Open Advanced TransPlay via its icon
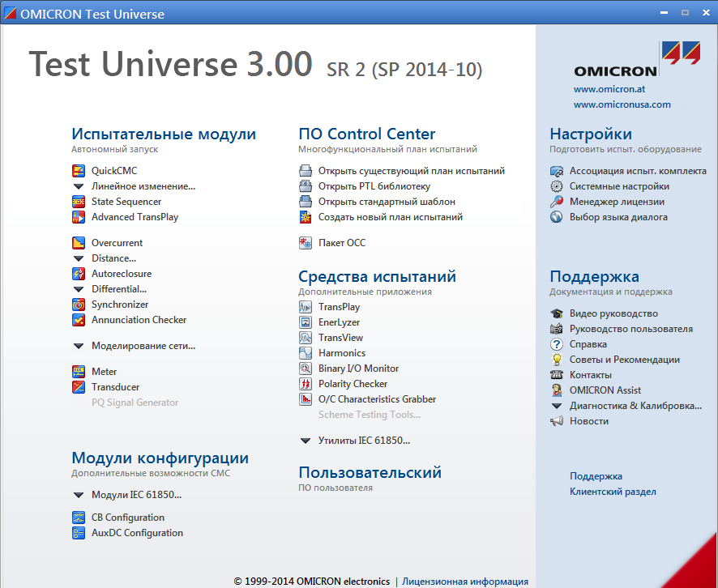This screenshot has height=588, width=718. (x=79, y=217)
